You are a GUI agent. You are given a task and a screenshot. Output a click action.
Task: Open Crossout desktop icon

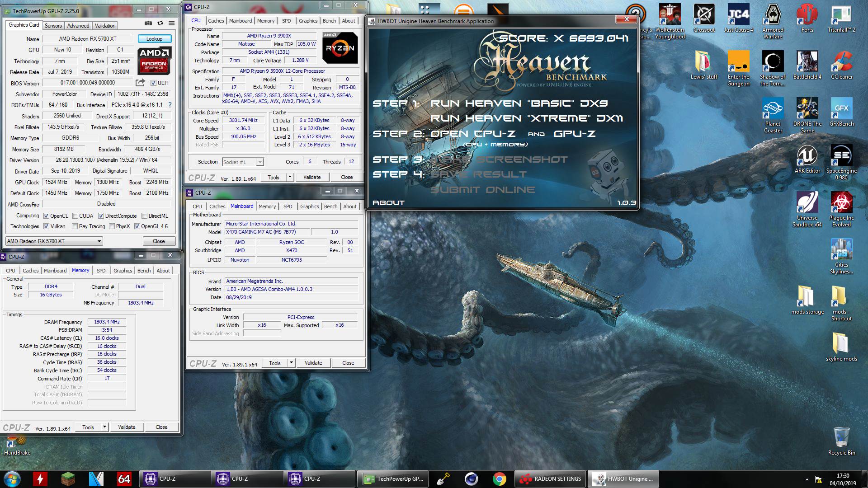[x=704, y=18]
